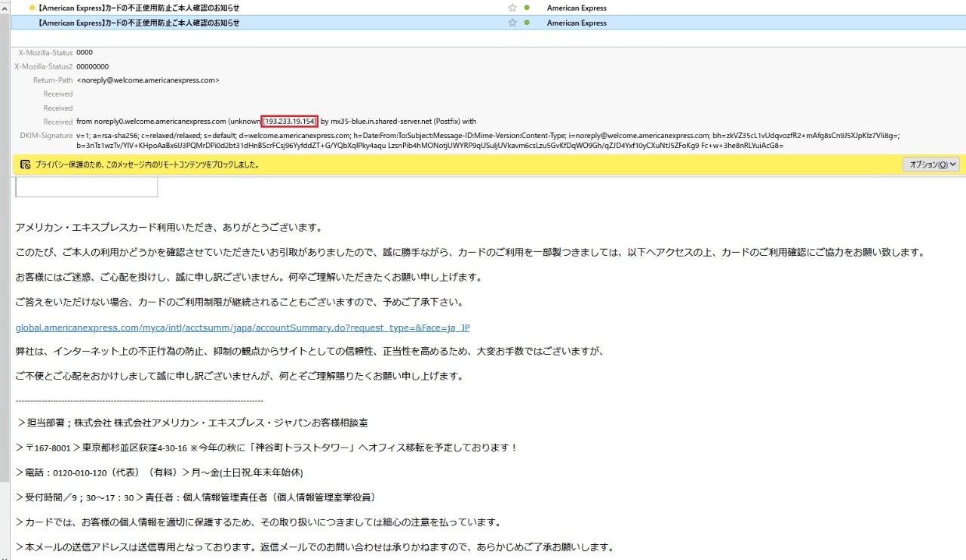Click the 〒167-8001 address line
This screenshot has width=966, height=560.
coord(266,448)
